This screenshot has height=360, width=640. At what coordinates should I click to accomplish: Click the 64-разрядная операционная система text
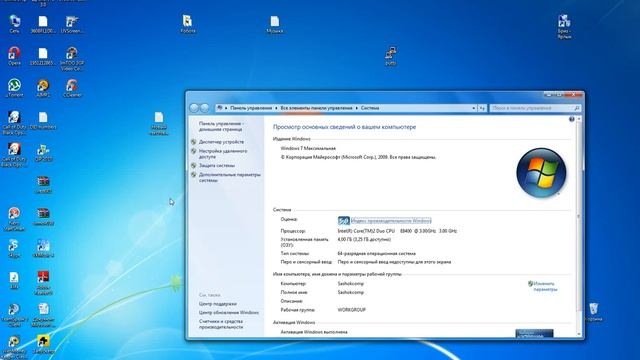[x=376, y=253]
